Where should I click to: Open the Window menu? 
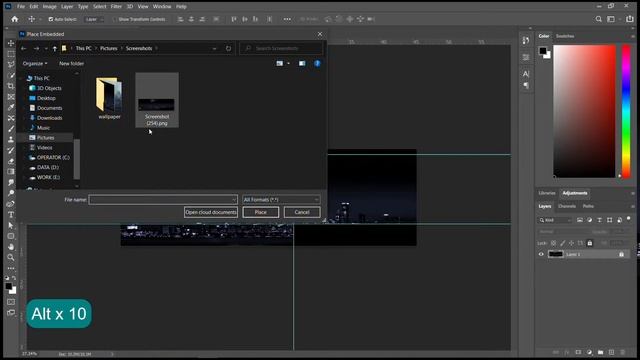pos(162,7)
